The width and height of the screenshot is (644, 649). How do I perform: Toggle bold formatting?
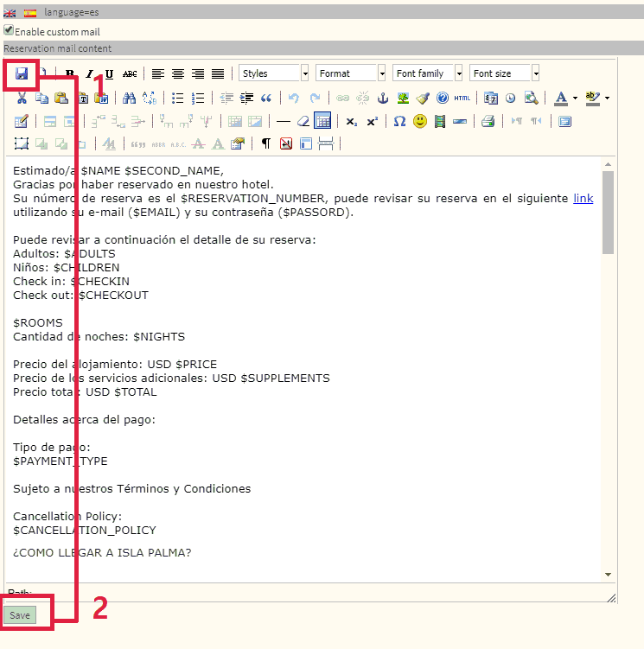[x=70, y=74]
